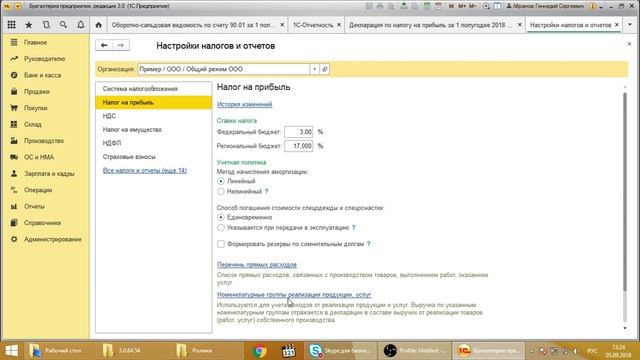The height and width of the screenshot is (360, 640).
Task: Click the print icon in title bar
Action: [x=380, y=6]
